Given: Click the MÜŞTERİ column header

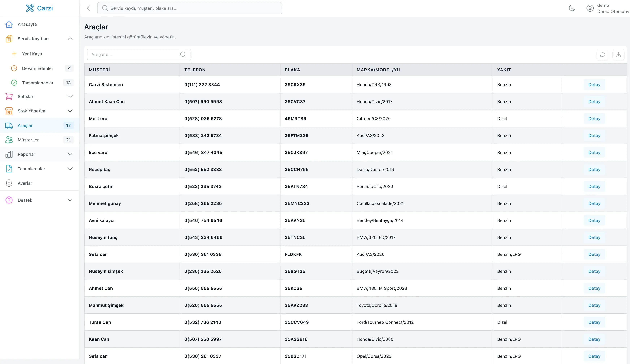Looking at the screenshot, I should point(132,70).
